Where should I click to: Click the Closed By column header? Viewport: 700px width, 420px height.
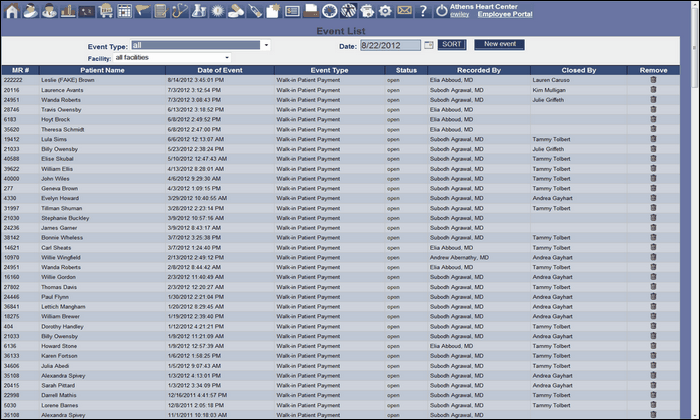pyautogui.click(x=579, y=70)
